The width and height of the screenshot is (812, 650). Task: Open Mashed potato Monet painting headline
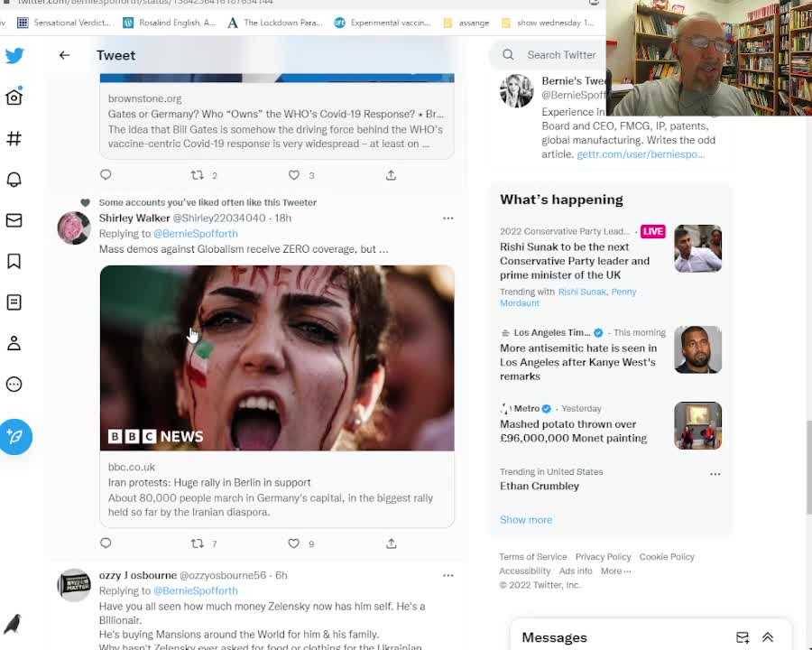[573, 431]
